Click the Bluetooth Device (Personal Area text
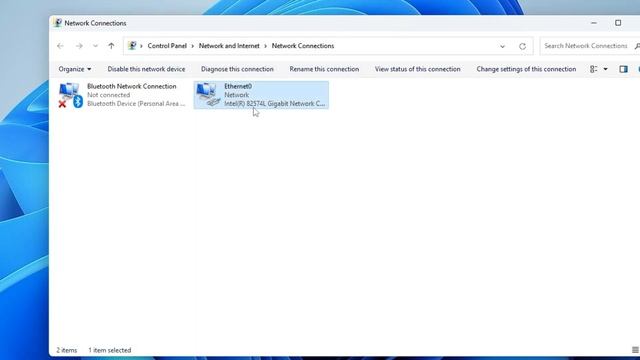 coord(136,104)
